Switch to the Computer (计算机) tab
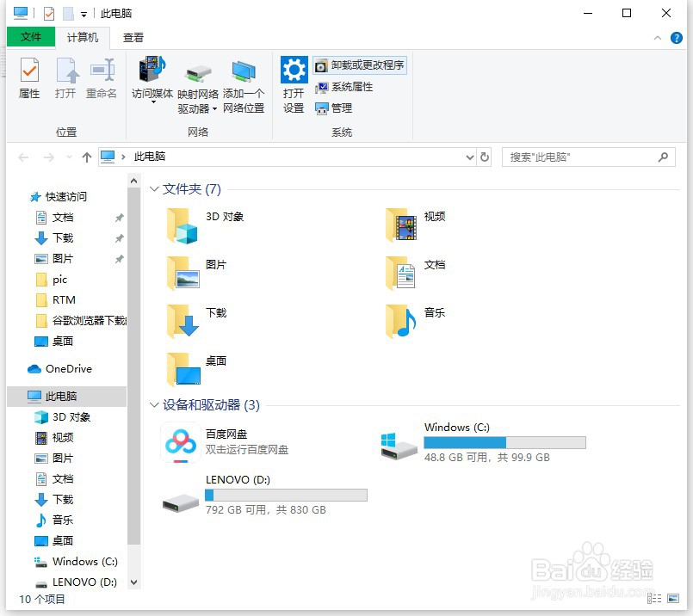The height and width of the screenshot is (616, 693). 82,37
